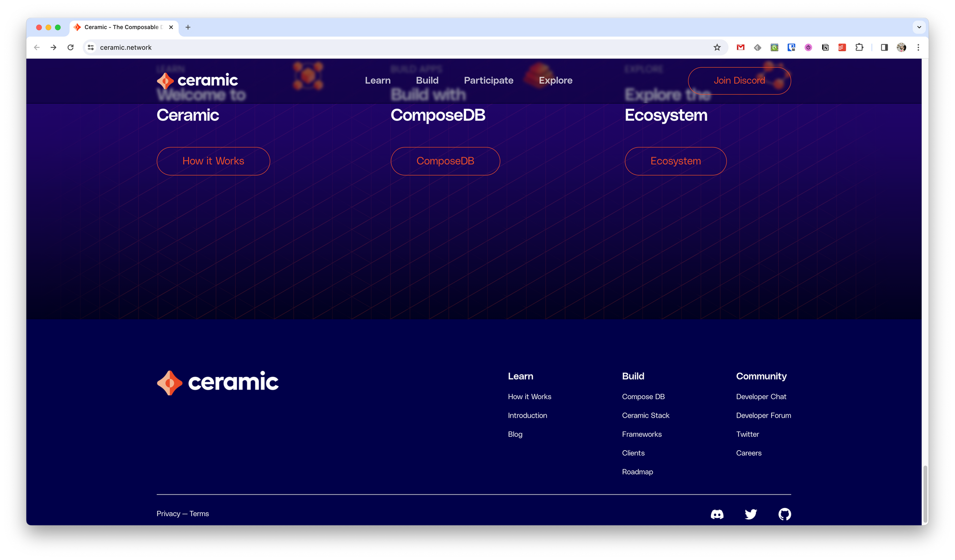955x560 pixels.
Task: Open the Extensions puzzle icon
Action: tap(859, 47)
